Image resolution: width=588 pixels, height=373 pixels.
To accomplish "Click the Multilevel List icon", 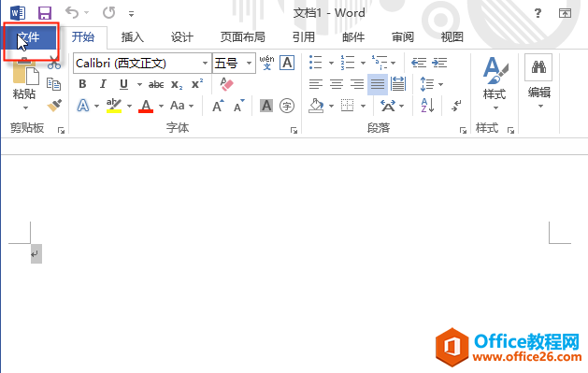I will [x=380, y=63].
